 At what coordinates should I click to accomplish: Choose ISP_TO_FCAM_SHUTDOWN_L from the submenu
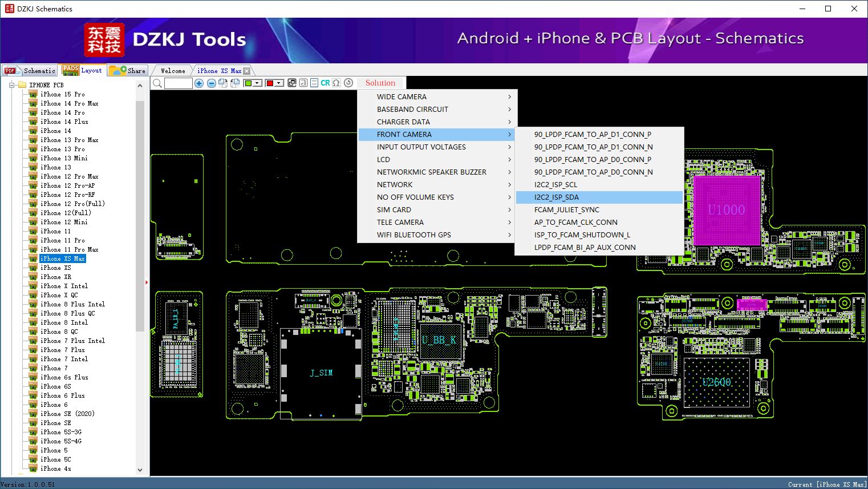pyautogui.click(x=599, y=235)
